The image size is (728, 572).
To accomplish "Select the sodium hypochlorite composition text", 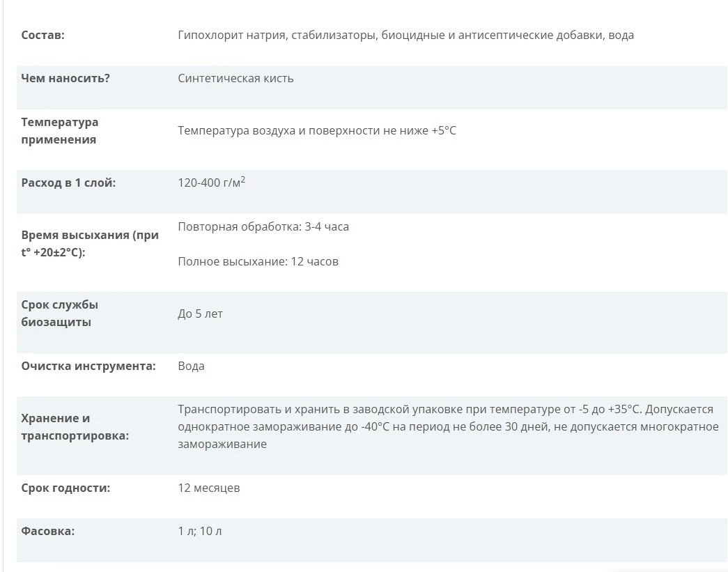I will [x=405, y=36].
